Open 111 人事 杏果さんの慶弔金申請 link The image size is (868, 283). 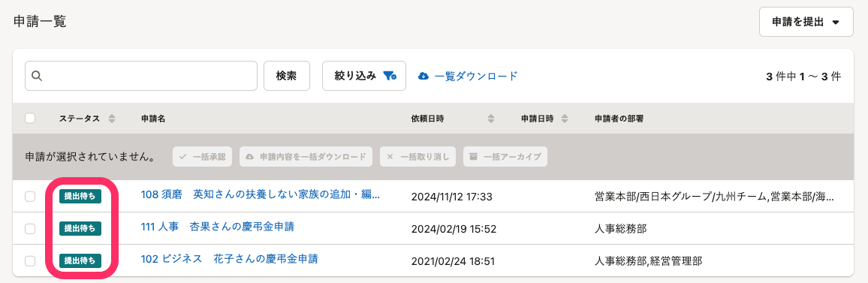218,226
